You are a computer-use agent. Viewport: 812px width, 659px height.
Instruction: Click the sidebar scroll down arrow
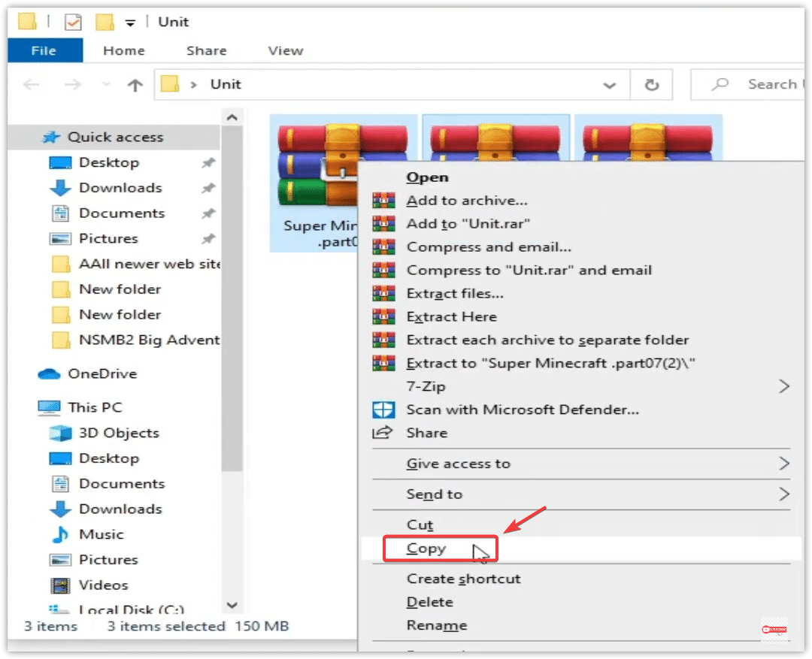(x=232, y=605)
